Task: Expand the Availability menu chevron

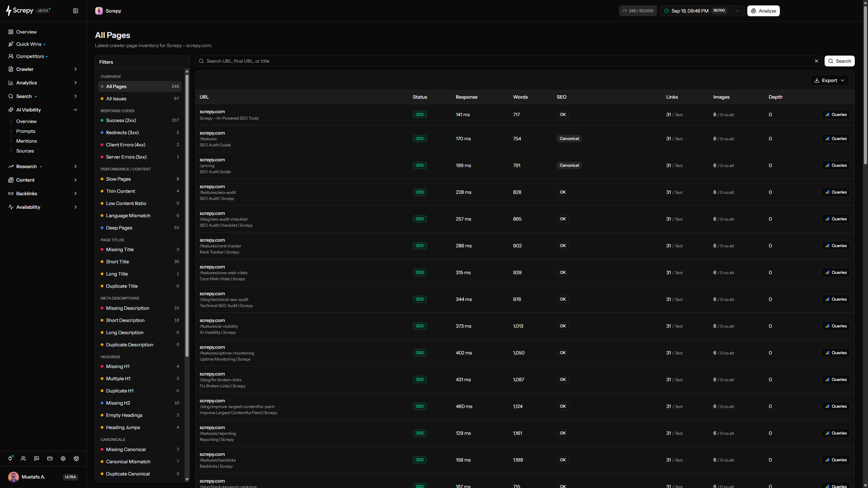Action: (x=76, y=207)
